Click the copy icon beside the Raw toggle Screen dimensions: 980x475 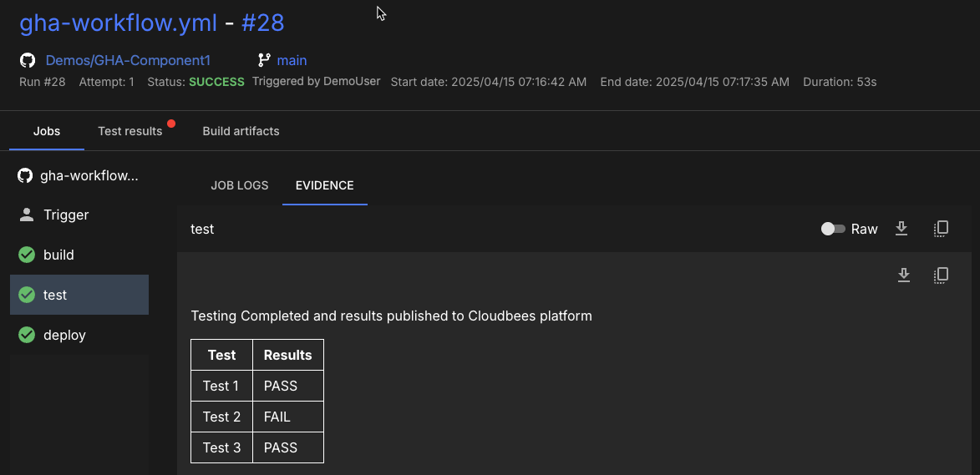tap(941, 229)
